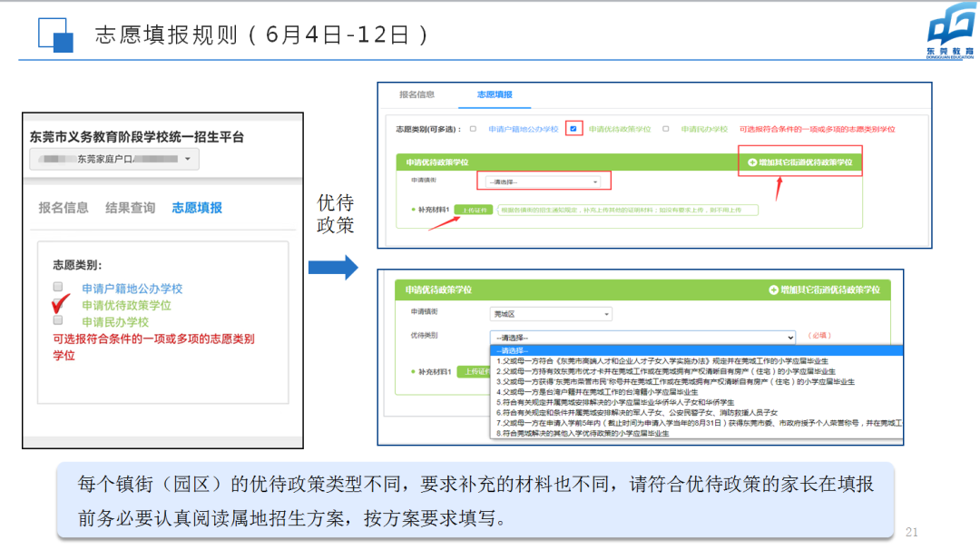Open 报名信息 tab in the upper right panel

416,94
